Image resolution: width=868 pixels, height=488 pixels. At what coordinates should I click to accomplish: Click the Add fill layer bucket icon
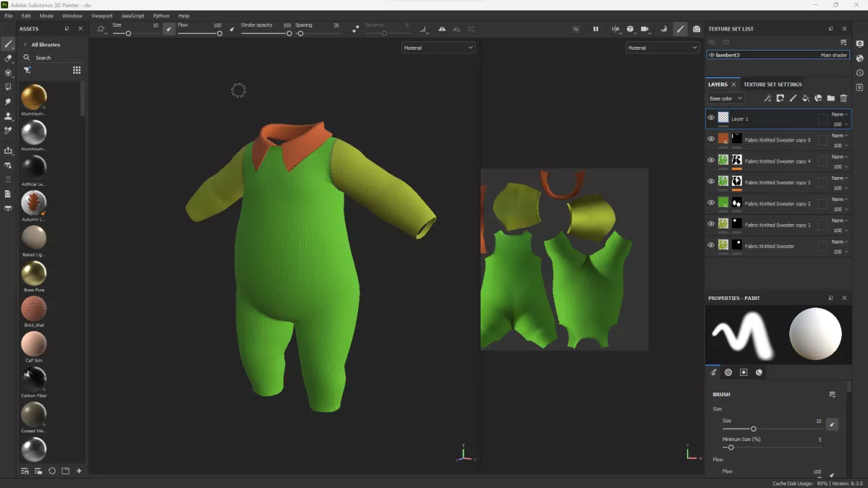(806, 98)
